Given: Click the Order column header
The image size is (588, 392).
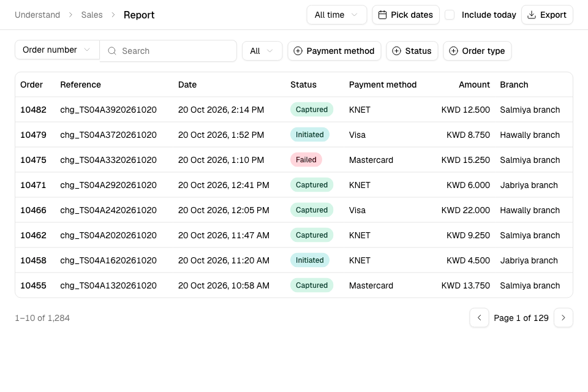Looking at the screenshot, I should point(31,85).
